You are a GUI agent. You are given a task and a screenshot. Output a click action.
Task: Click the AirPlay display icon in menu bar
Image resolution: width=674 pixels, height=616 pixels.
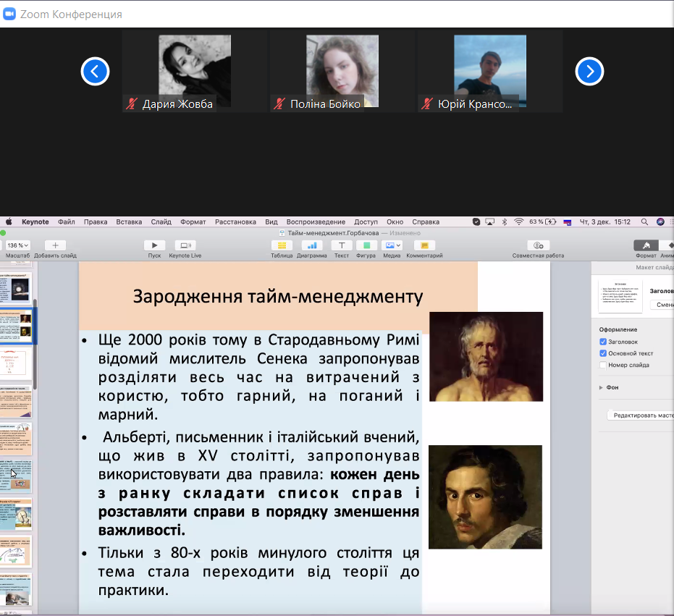click(489, 221)
